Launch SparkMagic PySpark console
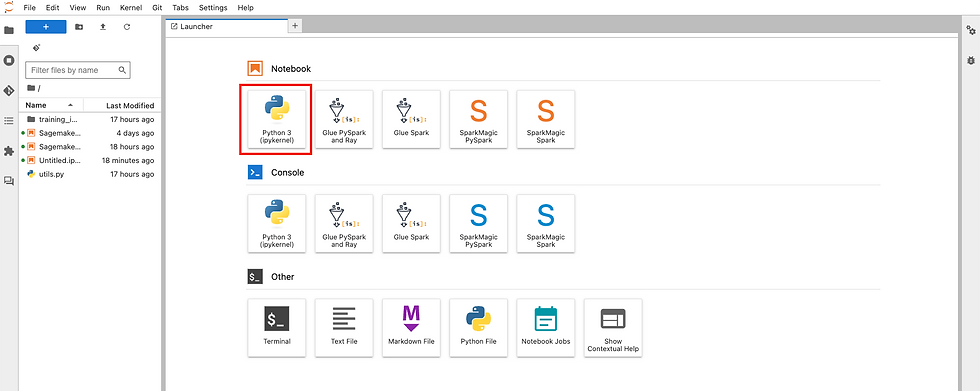Viewport: 980px width, 391px height. point(478,224)
